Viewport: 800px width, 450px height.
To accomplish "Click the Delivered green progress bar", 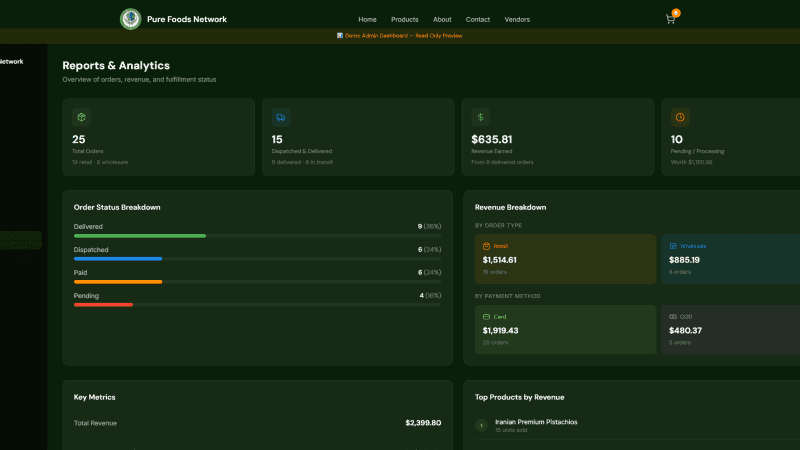I will pos(140,236).
